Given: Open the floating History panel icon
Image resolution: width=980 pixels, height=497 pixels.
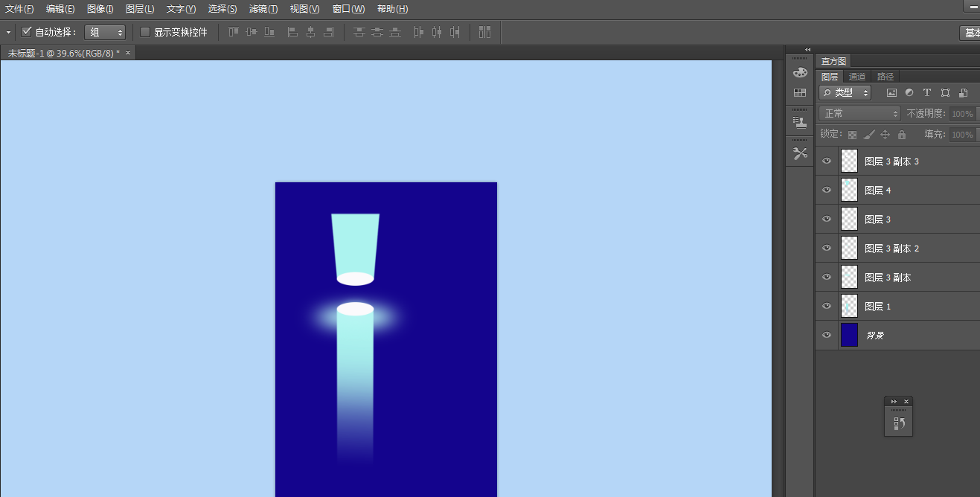Looking at the screenshot, I should [898, 423].
